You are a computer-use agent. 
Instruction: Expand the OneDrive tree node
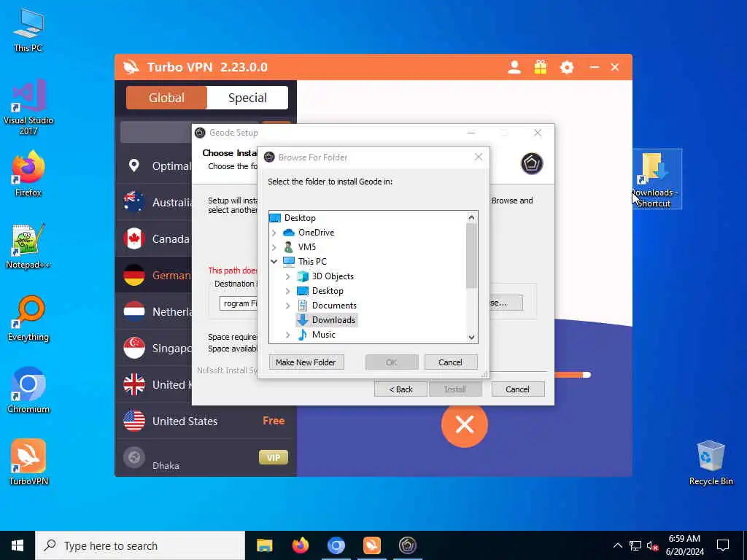tap(274, 233)
